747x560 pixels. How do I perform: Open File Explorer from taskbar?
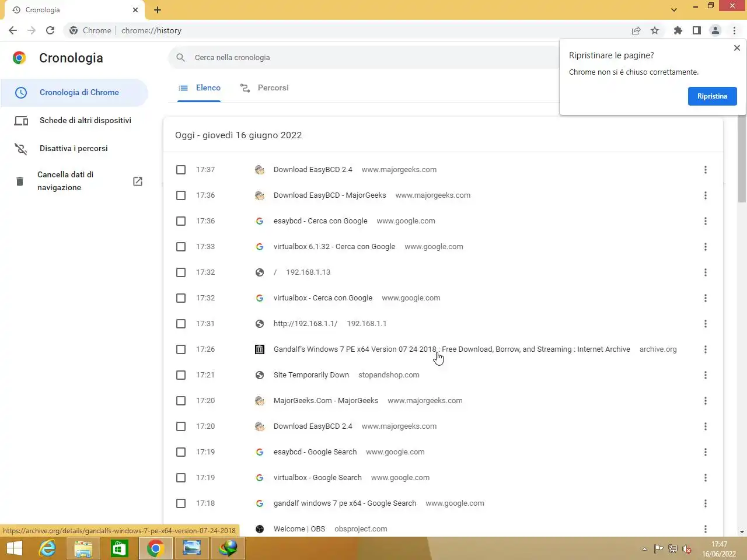pos(83,548)
